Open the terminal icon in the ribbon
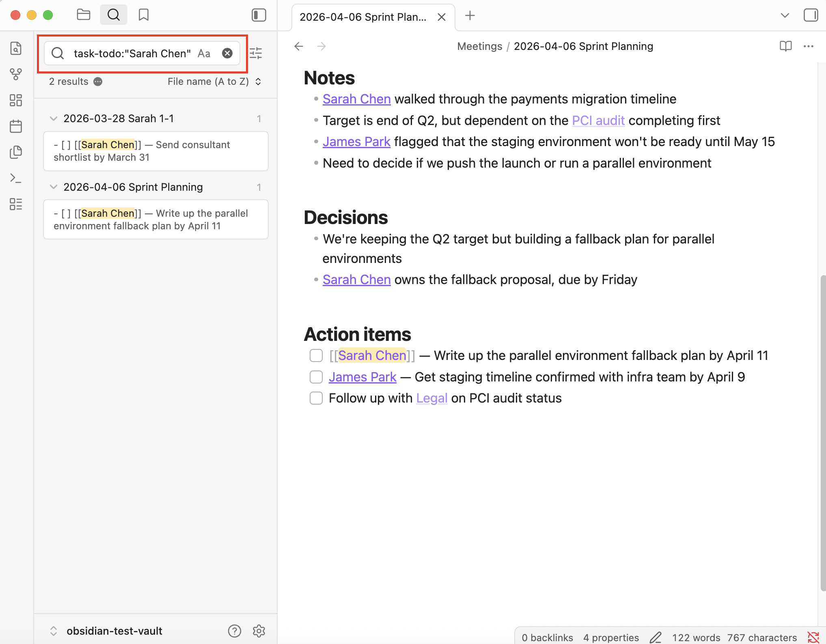Screen dimensions: 826x644 16,178
